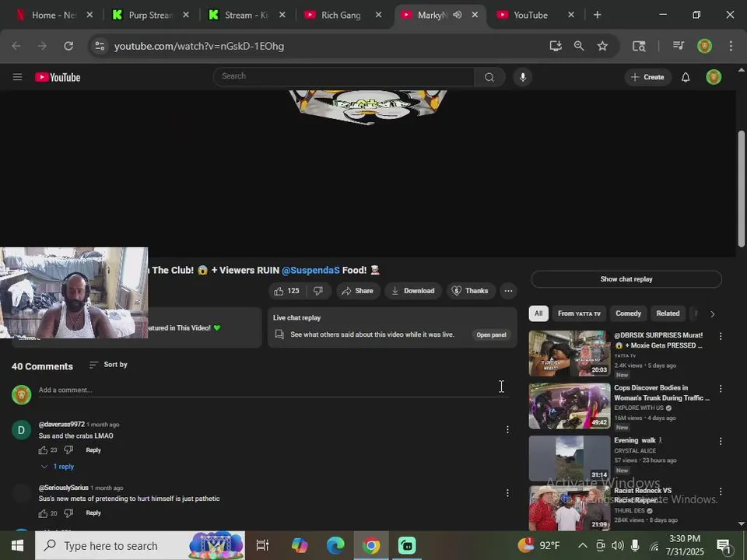Click the Add a comment field

[x=273, y=390]
